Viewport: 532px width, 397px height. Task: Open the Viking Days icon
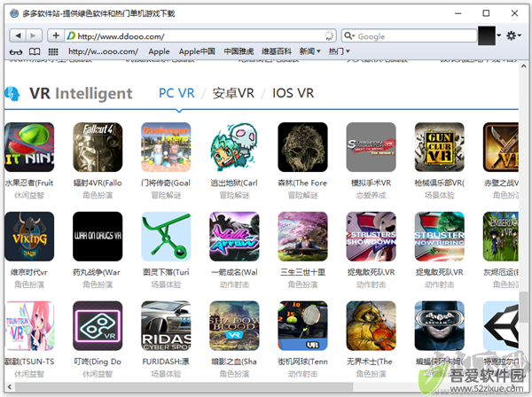coord(29,237)
